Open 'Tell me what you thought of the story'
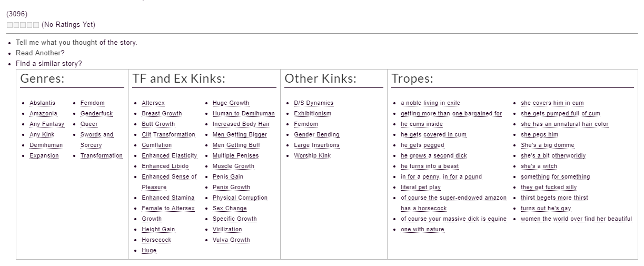 (76, 43)
